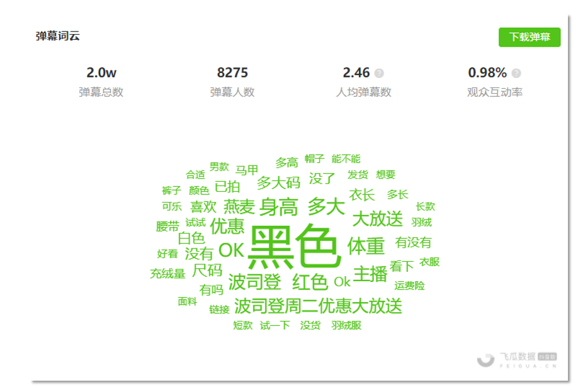This screenshot has height=392, width=578.
Task: Select the word 能不能
Action: pos(346,159)
